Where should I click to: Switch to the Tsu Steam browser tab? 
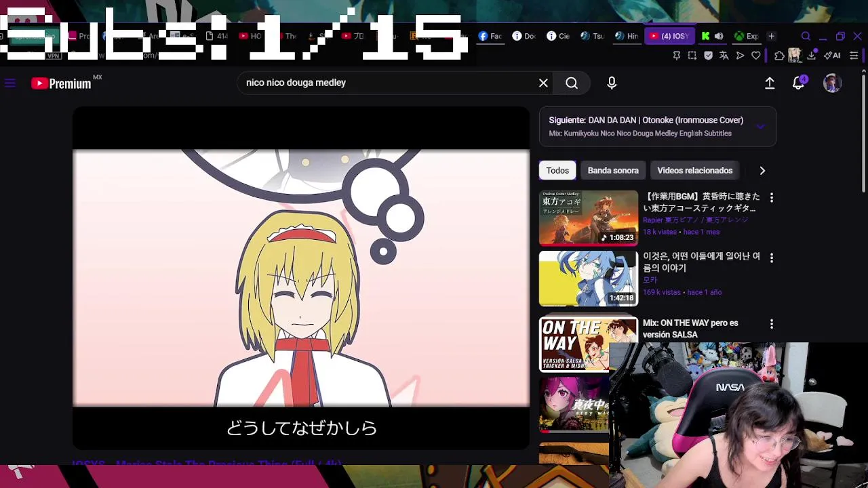pos(592,36)
